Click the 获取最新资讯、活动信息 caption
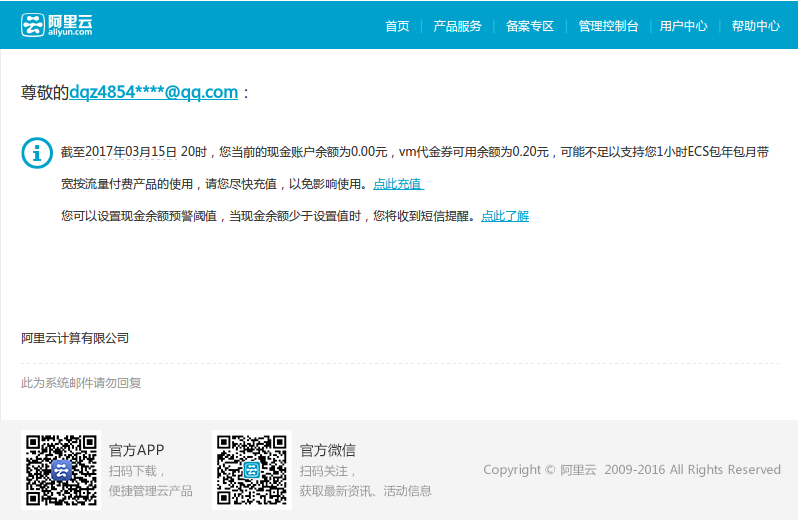Viewport: 798px width, 520px height. (365, 490)
